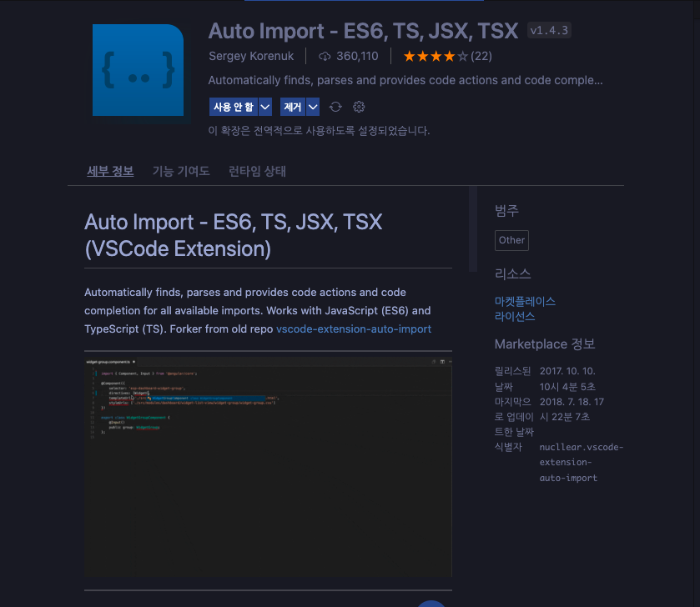700x607 pixels.
Task: Click the 사용 안 함 disable button
Action: tap(234, 107)
